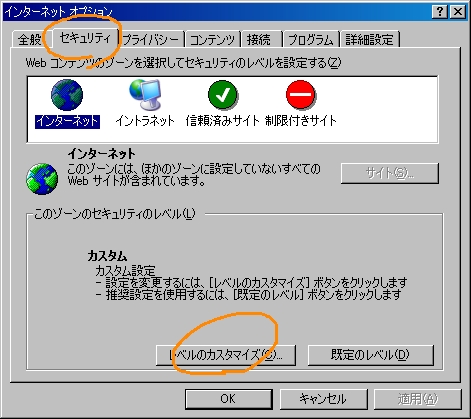Close the dialog with the X button
Screen dimensions: 471x419
pos(458,12)
